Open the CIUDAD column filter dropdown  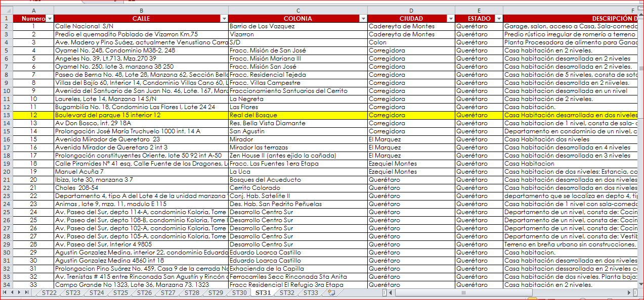tap(450, 18)
